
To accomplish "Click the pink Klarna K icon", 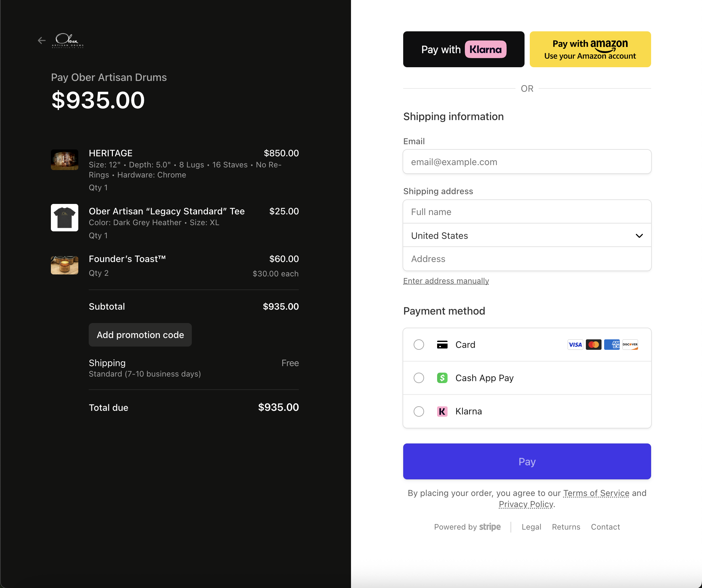I will pyautogui.click(x=442, y=411).
